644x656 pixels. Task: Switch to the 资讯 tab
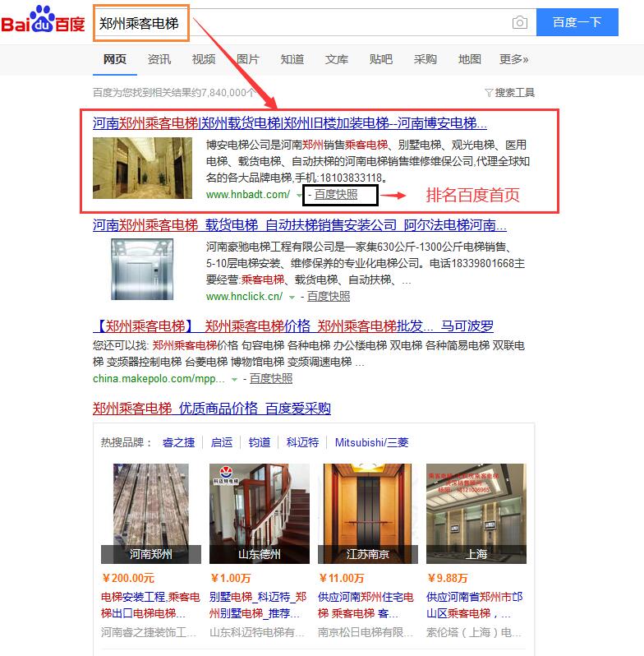pyautogui.click(x=159, y=59)
